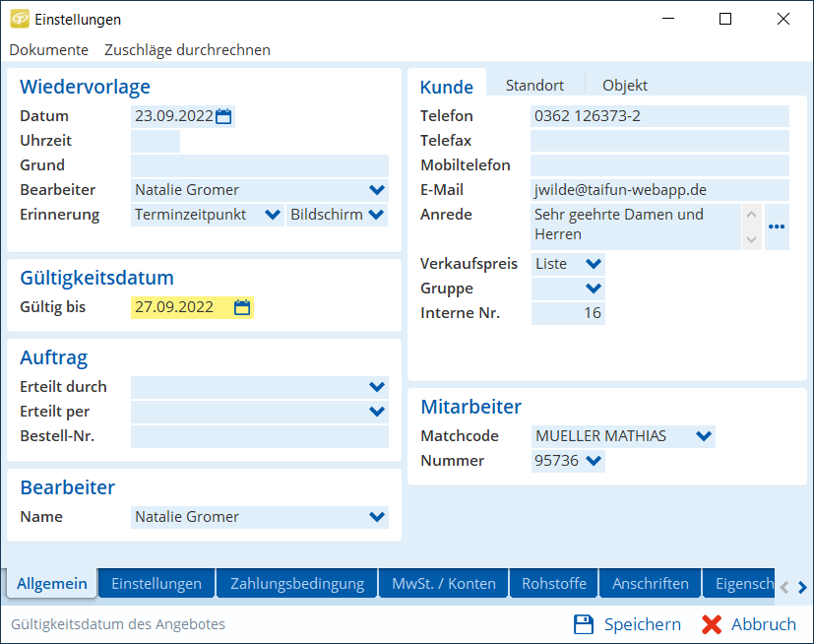
Task: Expand the Wiedervorlage Bearbeiter dropdown
Action: (377, 190)
